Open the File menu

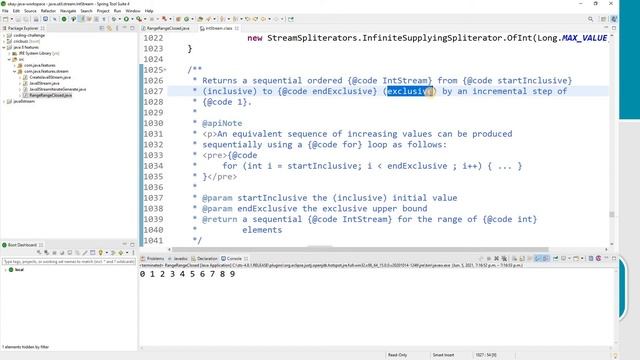click(5, 11)
